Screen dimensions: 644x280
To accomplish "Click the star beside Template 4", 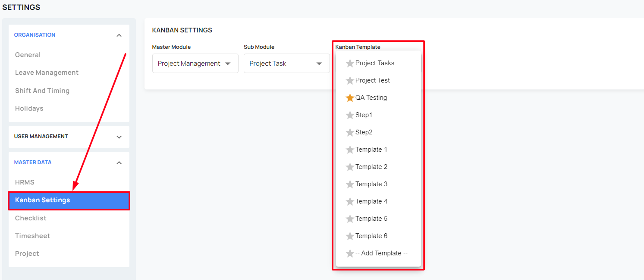I will (x=350, y=201).
